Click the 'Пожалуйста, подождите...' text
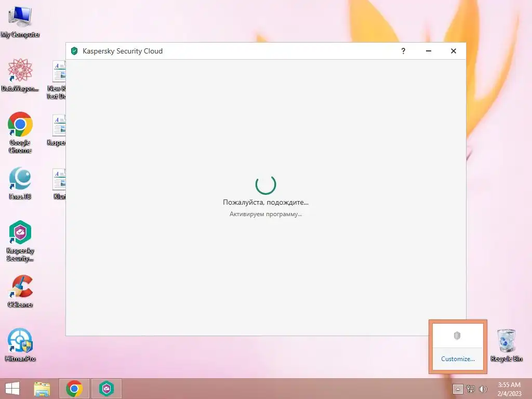This screenshot has width=532, height=399. [265, 202]
